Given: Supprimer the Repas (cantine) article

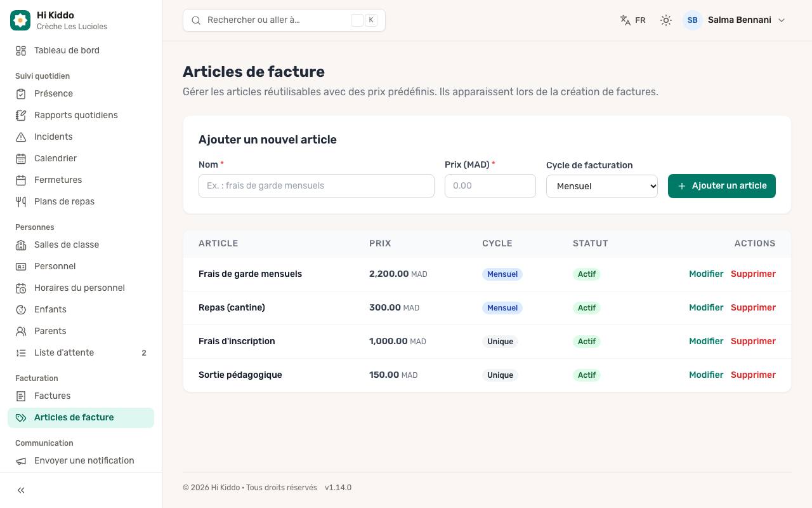Looking at the screenshot, I should click(x=753, y=308).
